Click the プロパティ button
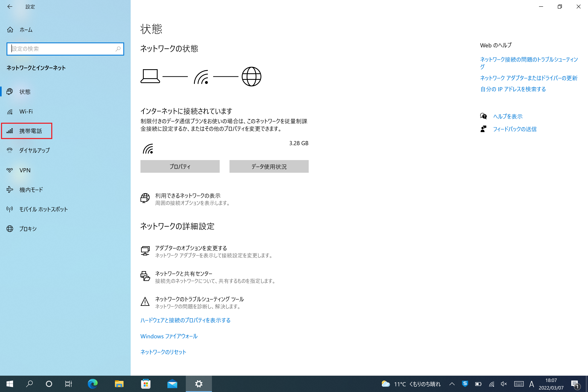Image resolution: width=588 pixels, height=392 pixels. [180, 167]
